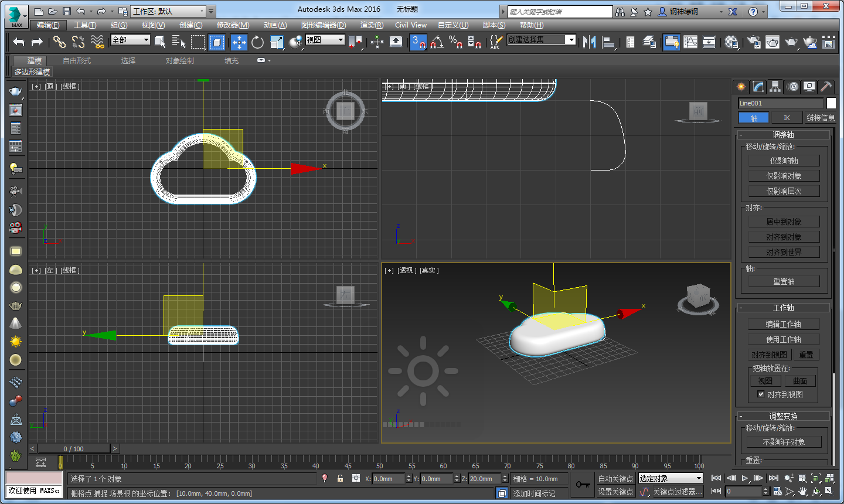Viewport: 844px width, 504px height.
Task: Click the 仅影响轴 button
Action: tap(784, 161)
